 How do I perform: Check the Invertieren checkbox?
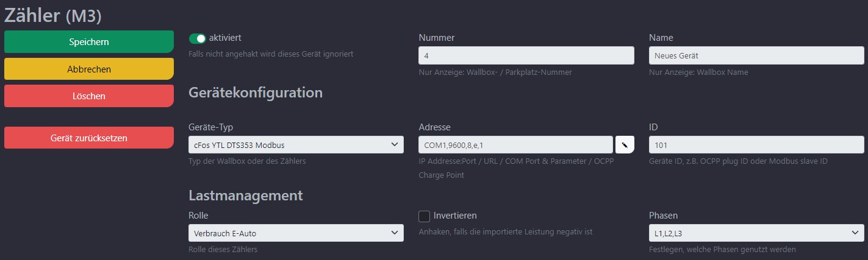pos(424,216)
